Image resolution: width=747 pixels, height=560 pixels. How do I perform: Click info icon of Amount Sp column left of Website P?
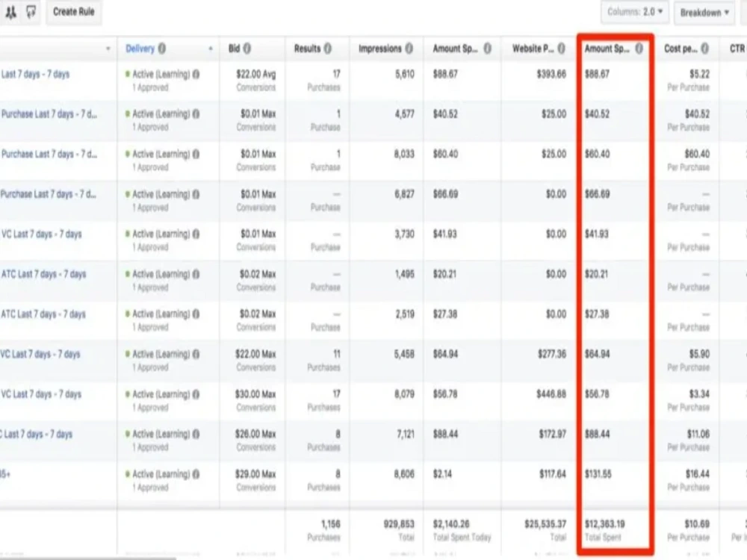(x=487, y=49)
